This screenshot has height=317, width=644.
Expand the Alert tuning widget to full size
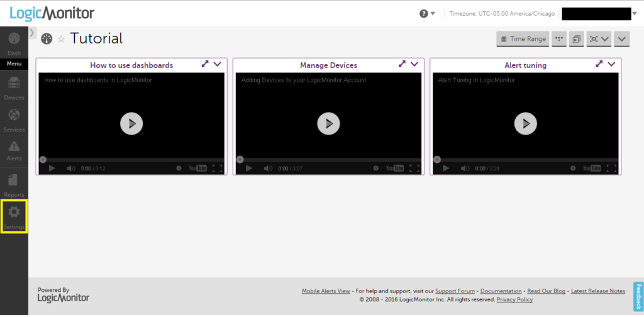(599, 64)
